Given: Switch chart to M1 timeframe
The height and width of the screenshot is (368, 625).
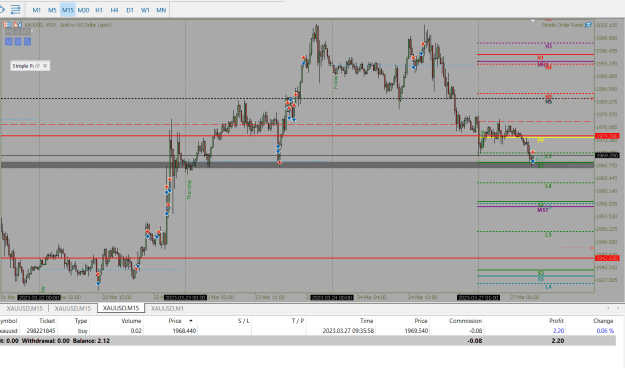Looking at the screenshot, I should (37, 10).
